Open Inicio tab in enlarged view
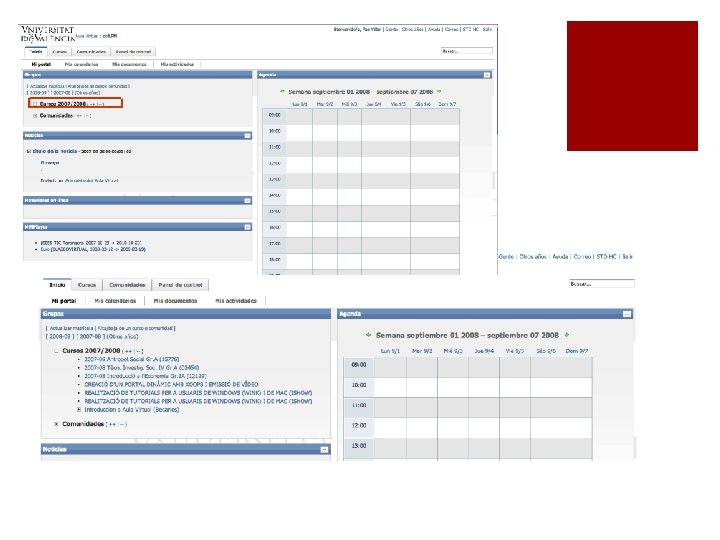The height and width of the screenshot is (540, 720). tap(57, 285)
